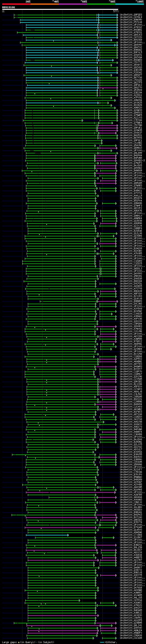The width and height of the screenshot is (146, 644).
Task: Click the red 20% identity legend segment
Action: (16, 4)
